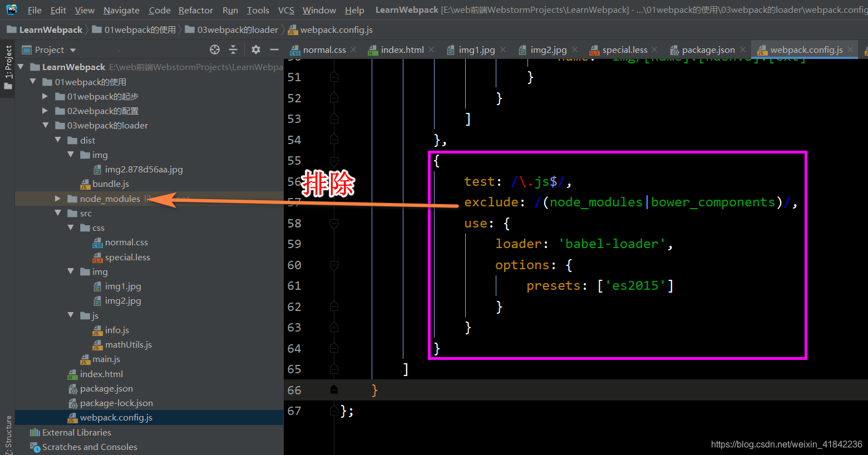Click the line 61 presets code text
This screenshot has height=455, width=868.
[600, 286]
